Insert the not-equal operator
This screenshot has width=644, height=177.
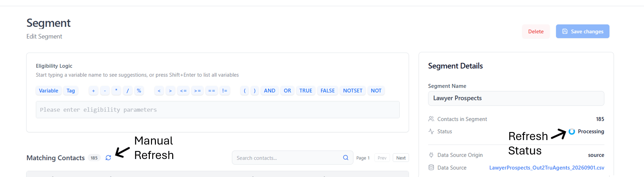pyautogui.click(x=224, y=91)
